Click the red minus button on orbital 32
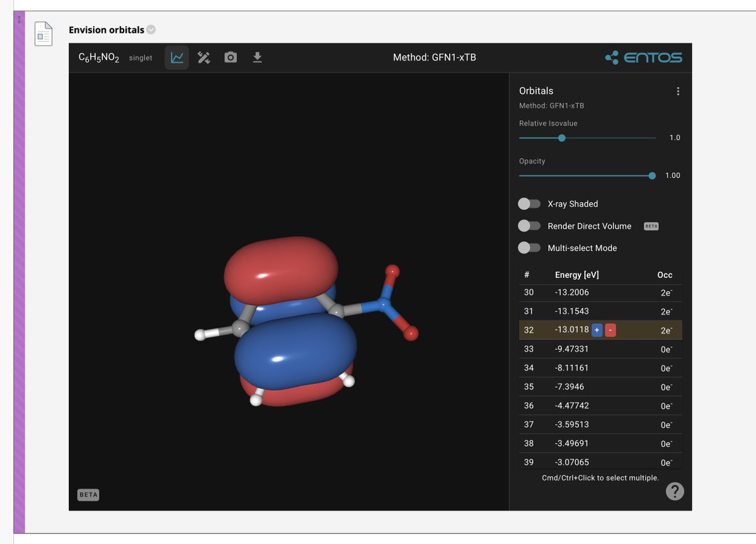Viewport: 756px width, 544px height. point(609,330)
